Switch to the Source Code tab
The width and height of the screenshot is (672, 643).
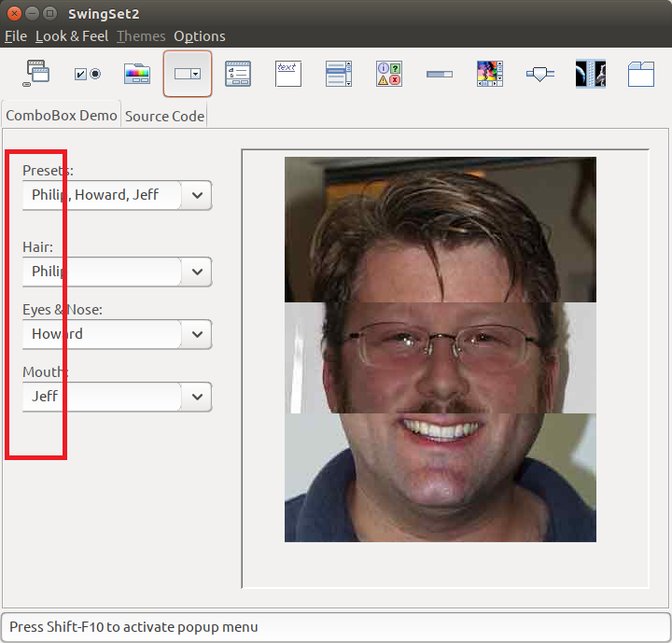(164, 116)
